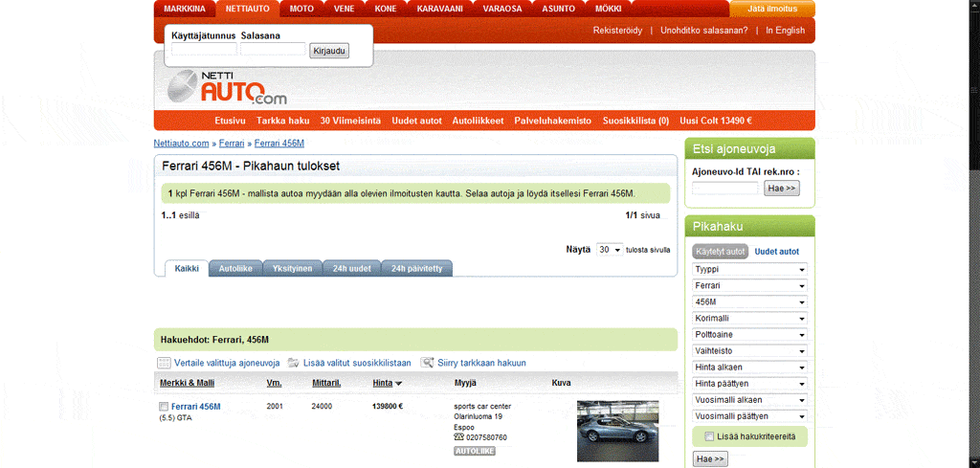This screenshot has height=468, width=980.
Task: Open the KONE top tab
Action: [385, 9]
